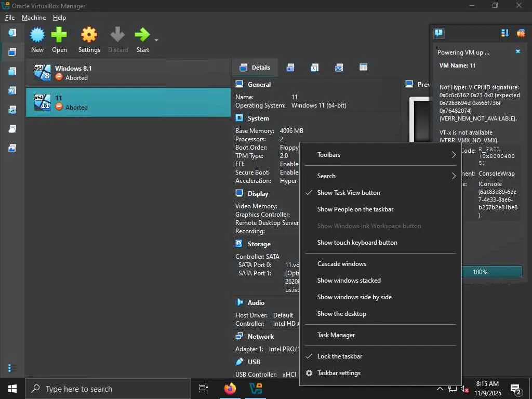Click the Notification Center speech-bubble icon
Screen dimensions: 532x399
(x=438, y=33)
